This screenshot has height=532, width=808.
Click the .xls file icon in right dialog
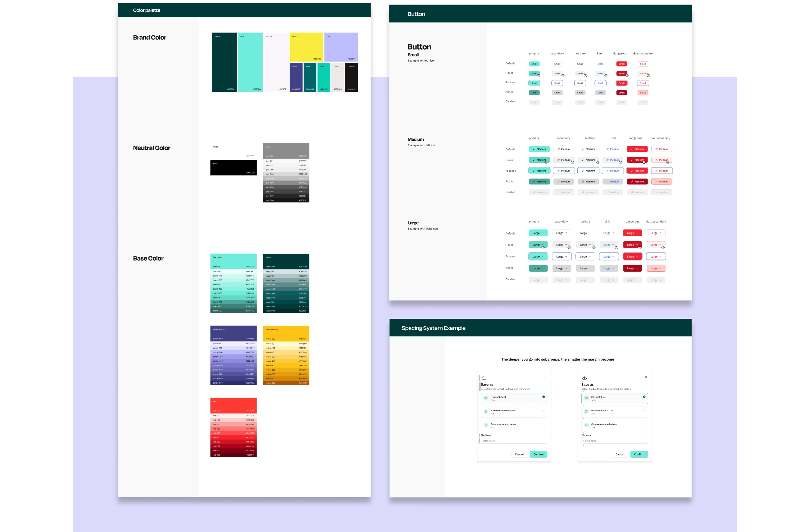[x=586, y=411]
